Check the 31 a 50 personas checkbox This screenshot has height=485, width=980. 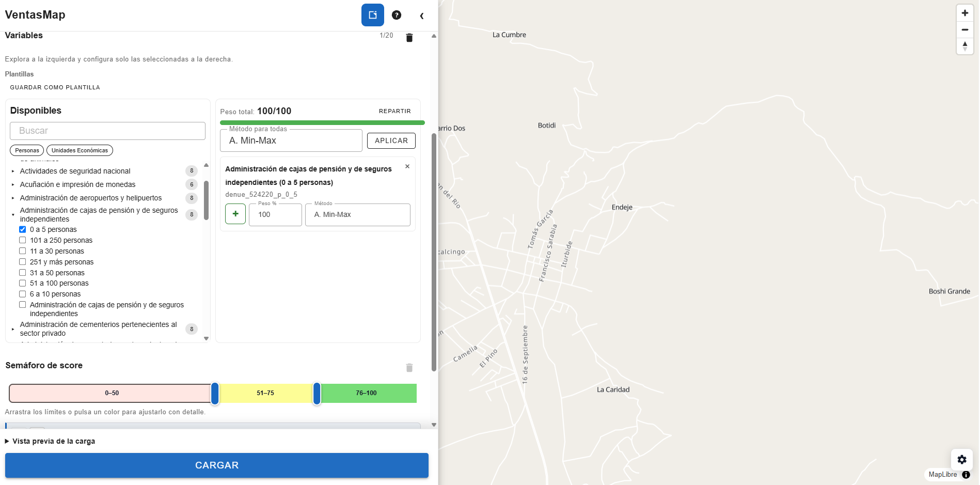point(23,273)
